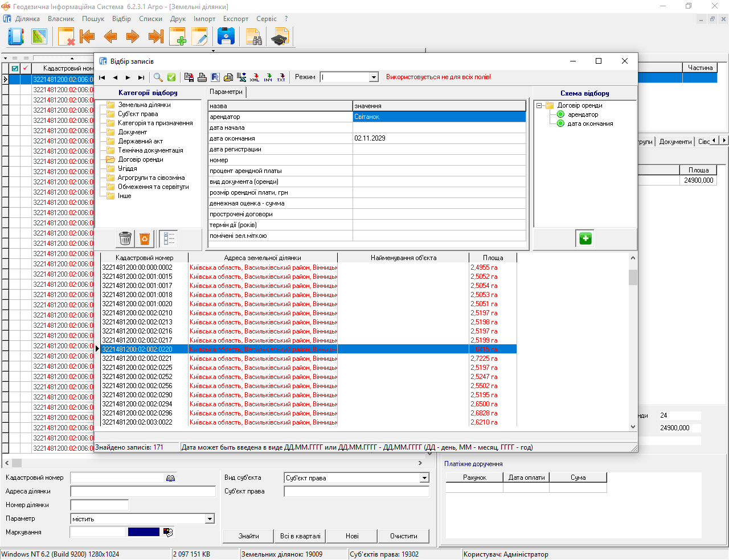Collapse the 'Договір оренди' tree node
This screenshot has width=729, height=560.
(x=539, y=105)
